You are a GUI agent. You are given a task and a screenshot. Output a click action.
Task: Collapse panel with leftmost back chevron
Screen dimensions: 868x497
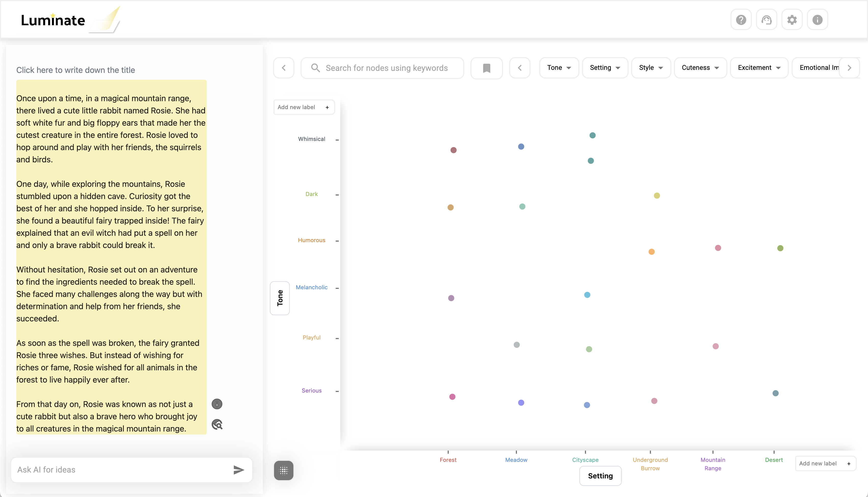point(283,68)
